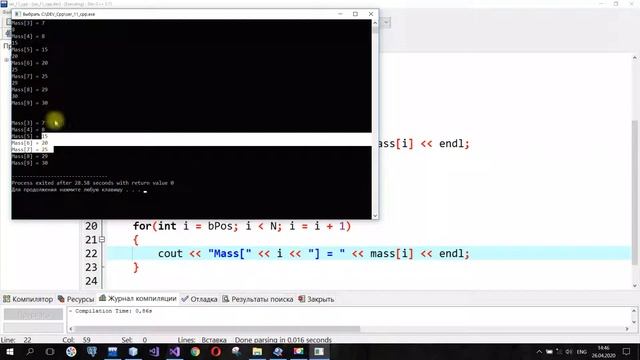Open the Action Center notifications

(x=627, y=351)
